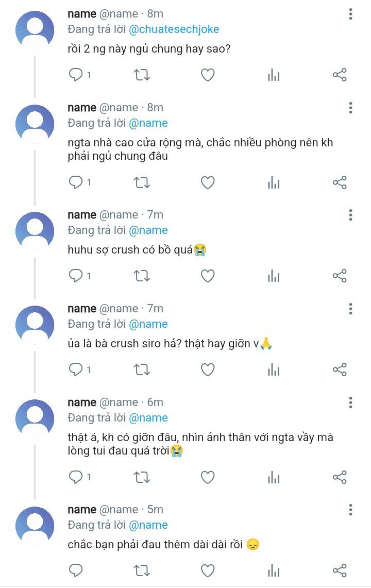Retweet the "ngta nhà cao cửa rộng" tweet
The image size is (371, 588).
[x=142, y=182]
